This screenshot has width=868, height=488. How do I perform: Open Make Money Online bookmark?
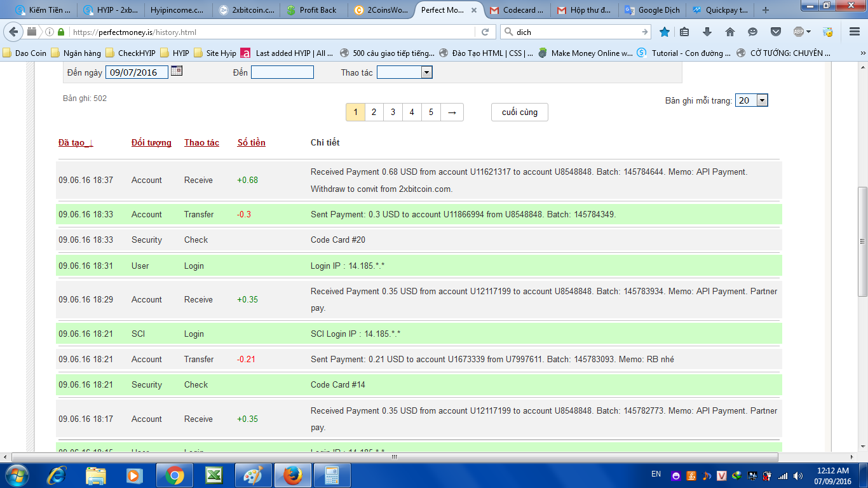coord(585,53)
